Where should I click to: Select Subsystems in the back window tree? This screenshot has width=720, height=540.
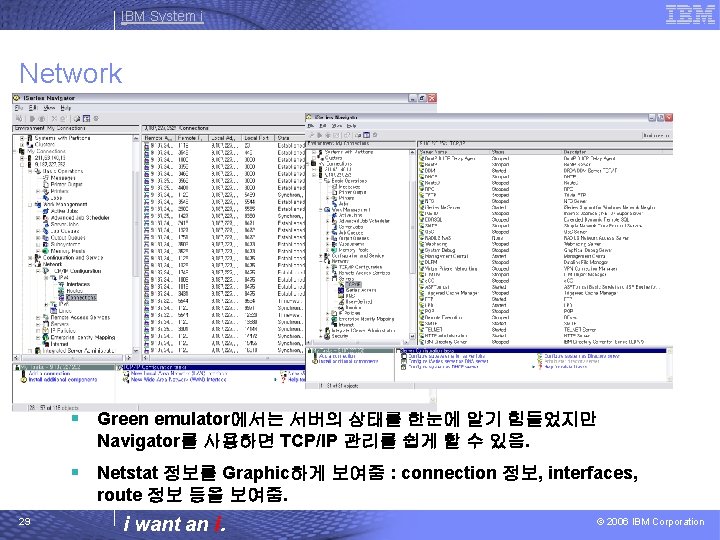pyautogui.click(x=65, y=244)
